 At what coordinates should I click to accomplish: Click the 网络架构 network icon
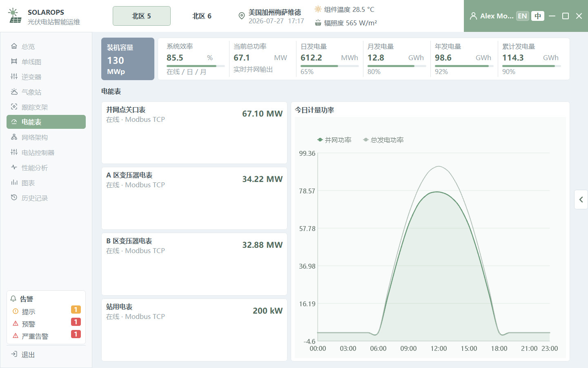14,137
